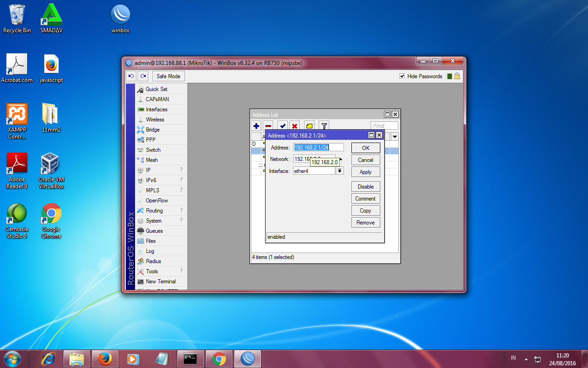The image size is (588, 368).
Task: Open Files in the sidebar
Action: click(x=162, y=241)
